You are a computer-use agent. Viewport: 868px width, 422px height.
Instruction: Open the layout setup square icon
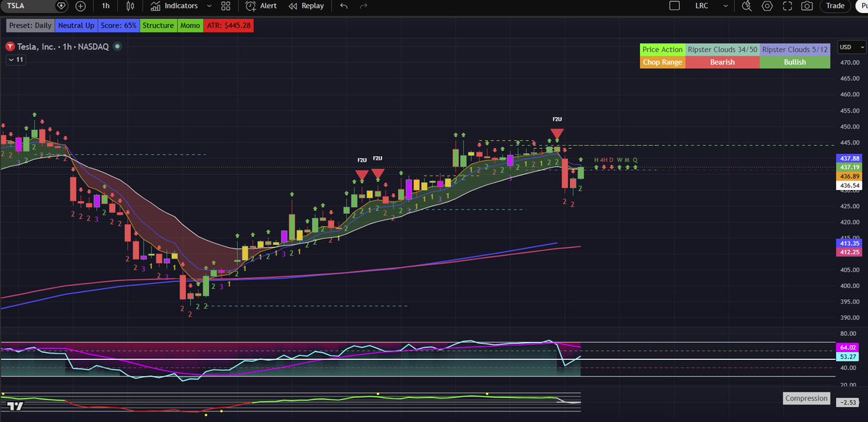675,6
